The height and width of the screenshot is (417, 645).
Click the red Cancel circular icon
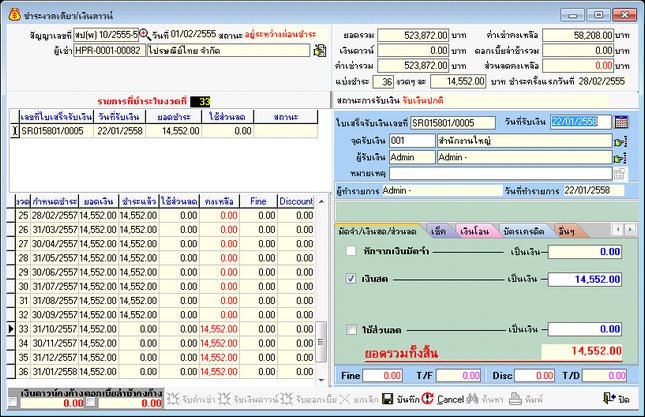(x=427, y=398)
